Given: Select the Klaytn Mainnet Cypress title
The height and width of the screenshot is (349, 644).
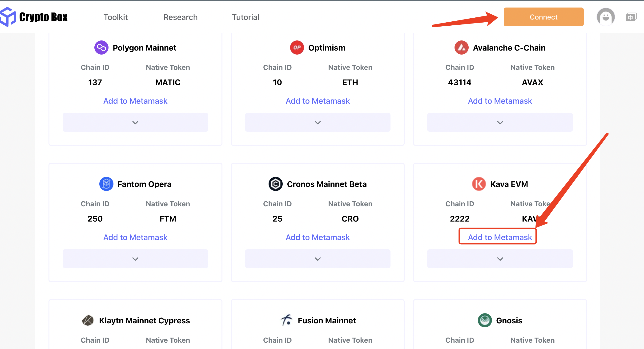Looking at the screenshot, I should pyautogui.click(x=145, y=321).
